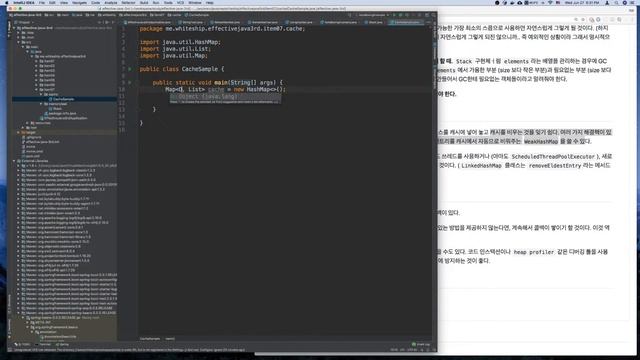Open the File menu
This screenshot has height=360, width=640.
tap(42, 2)
